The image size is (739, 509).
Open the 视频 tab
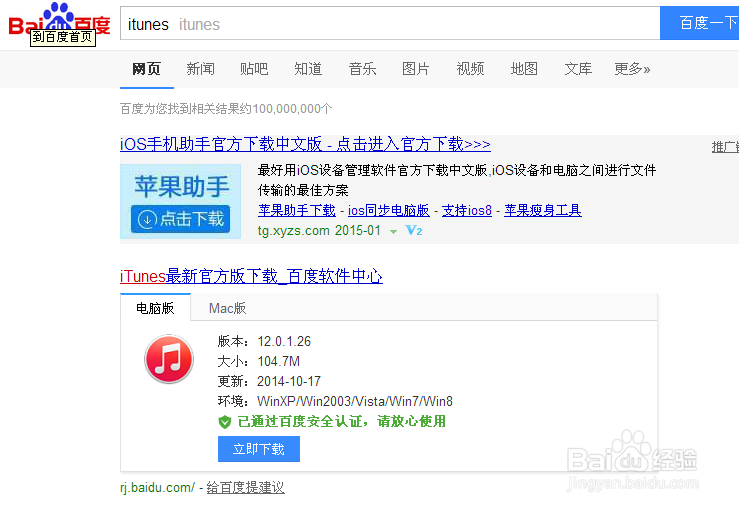point(470,69)
